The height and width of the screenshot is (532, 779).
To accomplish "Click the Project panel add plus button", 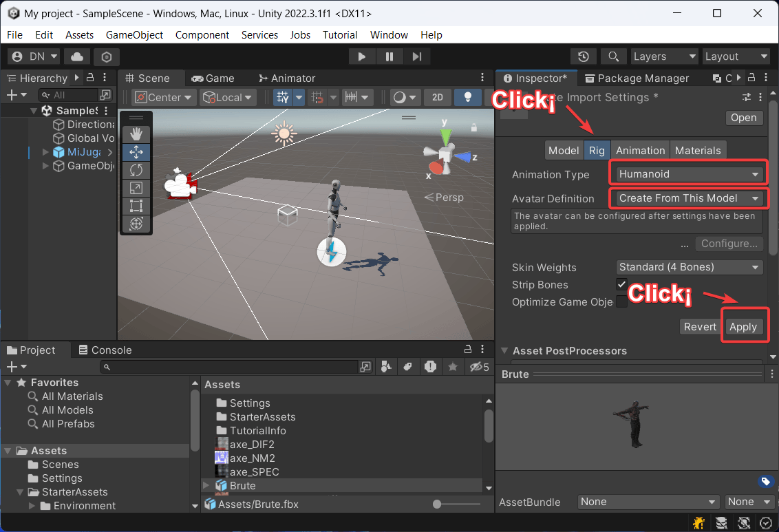I will pos(17,367).
